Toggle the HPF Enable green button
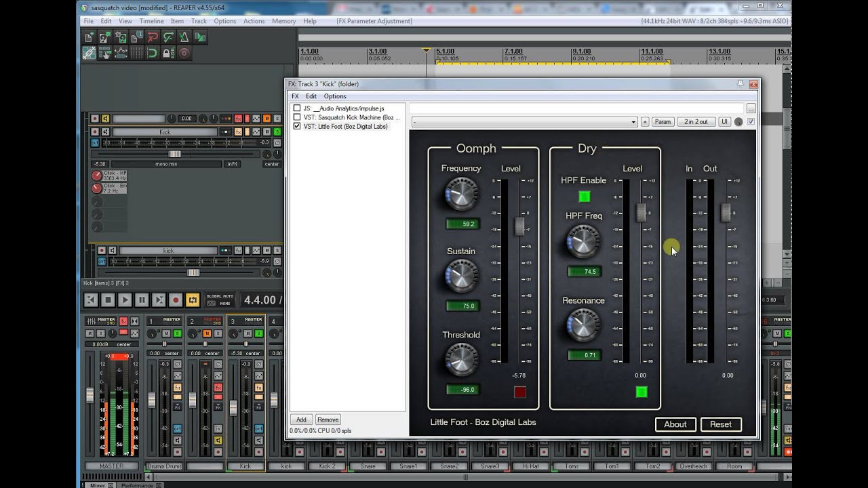The width and height of the screenshot is (868, 488). point(584,197)
